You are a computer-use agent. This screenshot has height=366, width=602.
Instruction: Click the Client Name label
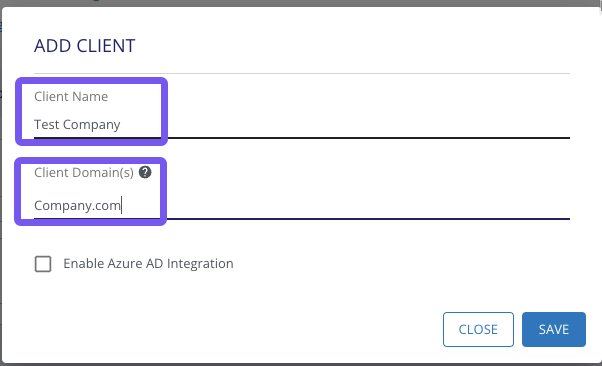pos(71,96)
